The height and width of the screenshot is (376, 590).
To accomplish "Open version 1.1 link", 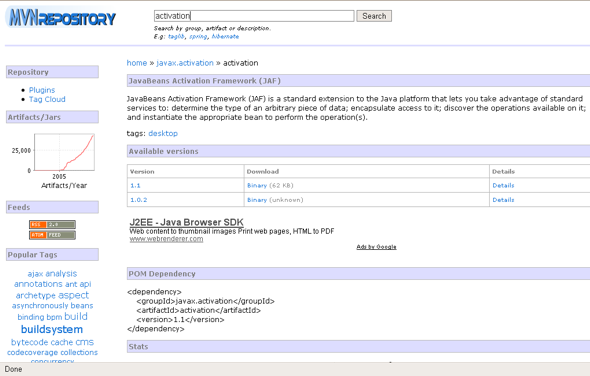I will 135,186.
